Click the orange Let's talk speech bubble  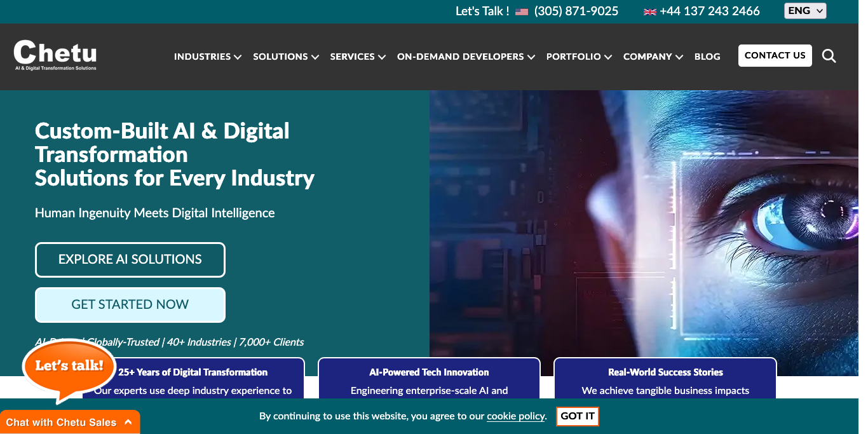click(x=69, y=367)
